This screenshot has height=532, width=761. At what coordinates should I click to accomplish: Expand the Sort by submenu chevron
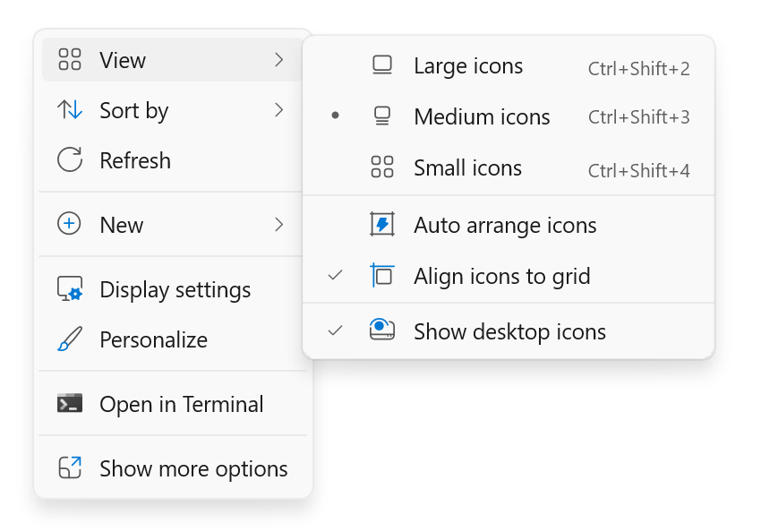click(280, 110)
